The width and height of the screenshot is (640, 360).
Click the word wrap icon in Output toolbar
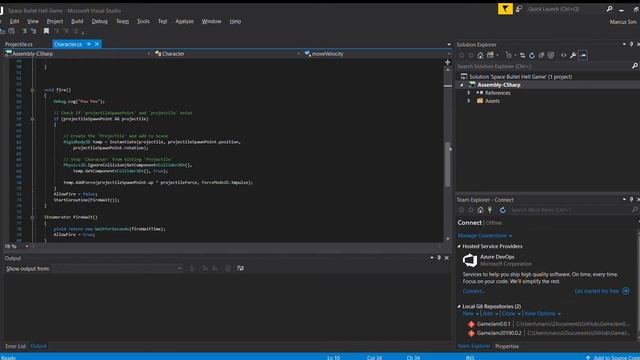tap(240, 268)
